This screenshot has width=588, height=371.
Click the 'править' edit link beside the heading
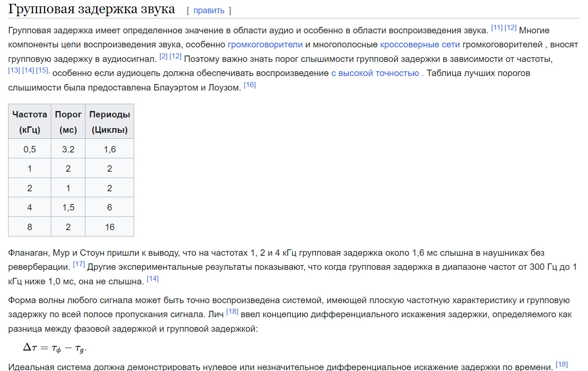pyautogui.click(x=209, y=10)
